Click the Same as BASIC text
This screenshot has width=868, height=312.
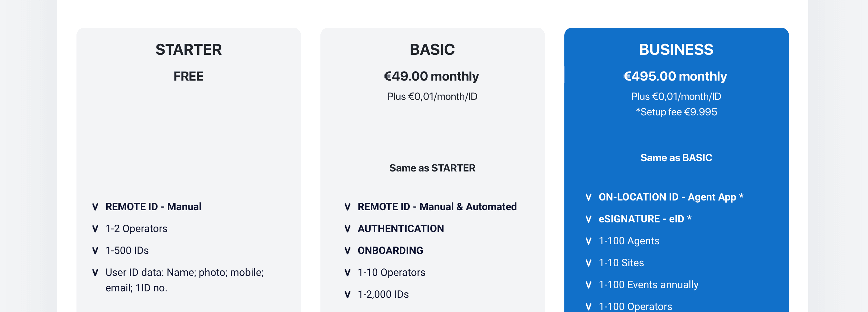coord(676,158)
